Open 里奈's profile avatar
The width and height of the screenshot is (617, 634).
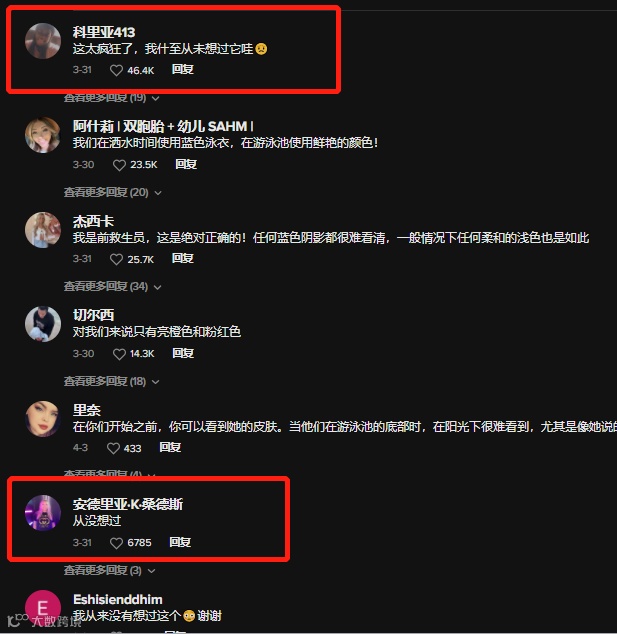tap(43, 418)
